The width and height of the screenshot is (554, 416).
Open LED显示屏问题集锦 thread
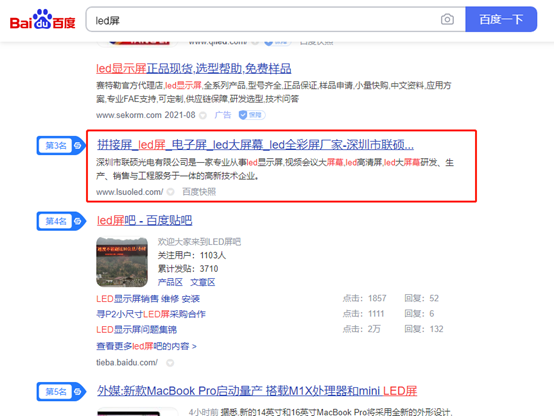coord(136,329)
